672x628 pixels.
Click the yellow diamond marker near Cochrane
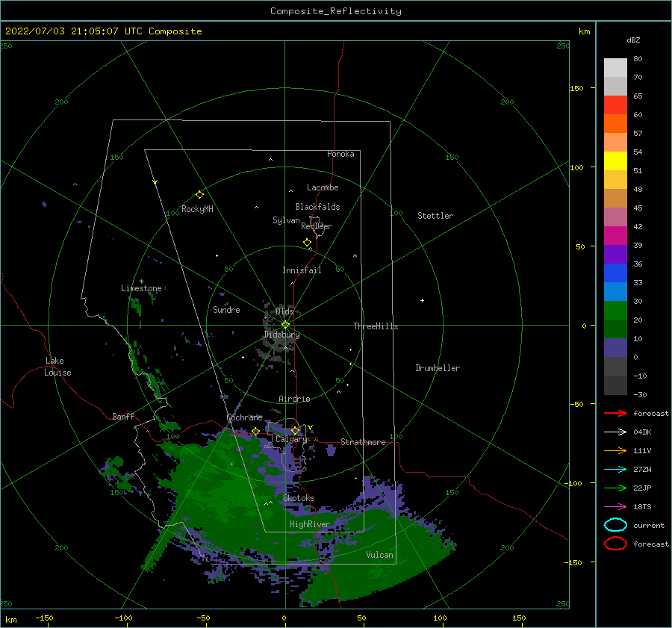(x=255, y=431)
